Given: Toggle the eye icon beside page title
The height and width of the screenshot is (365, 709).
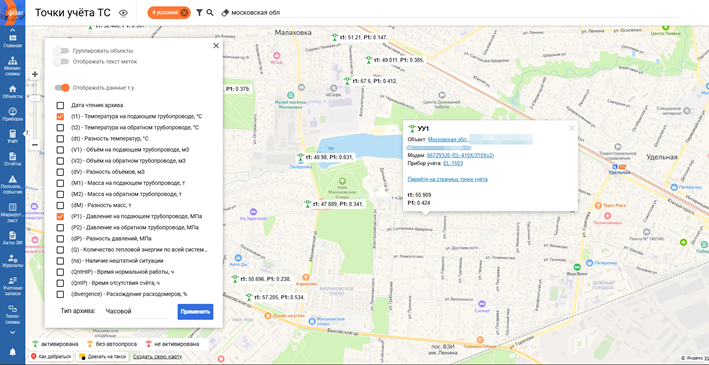Looking at the screenshot, I should (123, 13).
